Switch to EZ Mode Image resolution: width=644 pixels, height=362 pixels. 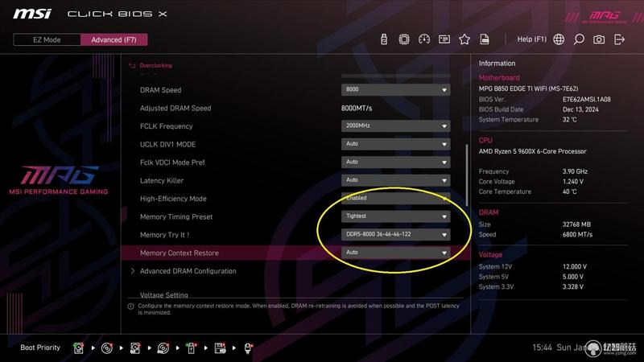pyautogui.click(x=47, y=39)
